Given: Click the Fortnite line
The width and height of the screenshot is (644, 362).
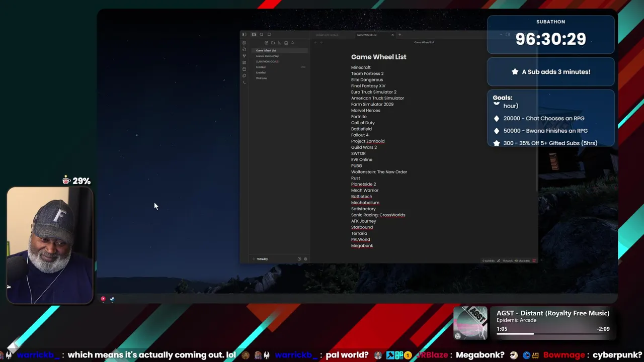Looking at the screenshot, I should click(359, 117).
